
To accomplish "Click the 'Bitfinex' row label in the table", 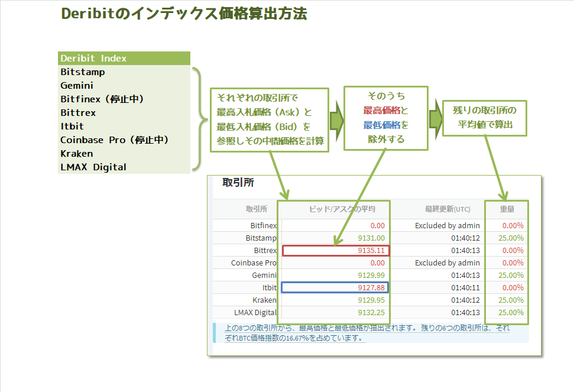I will click(x=264, y=225).
